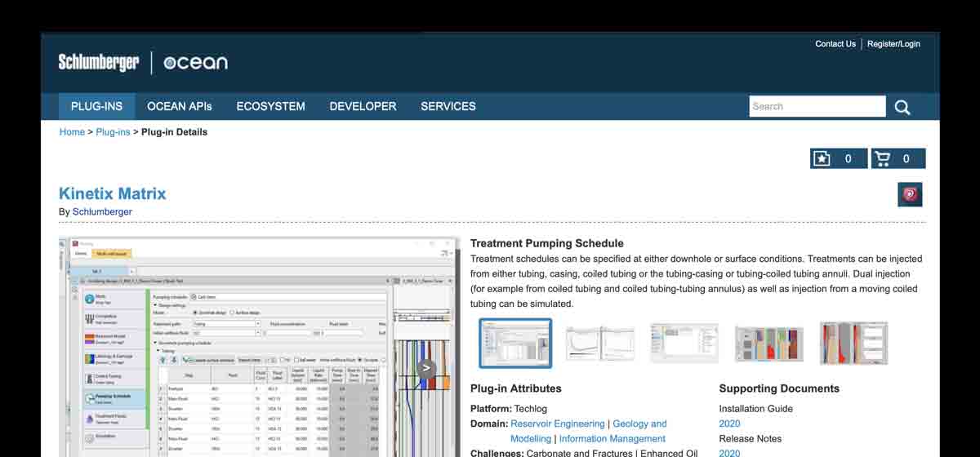Go to Plug-ins breadcrumb
The image size is (980, 457).
(x=113, y=132)
